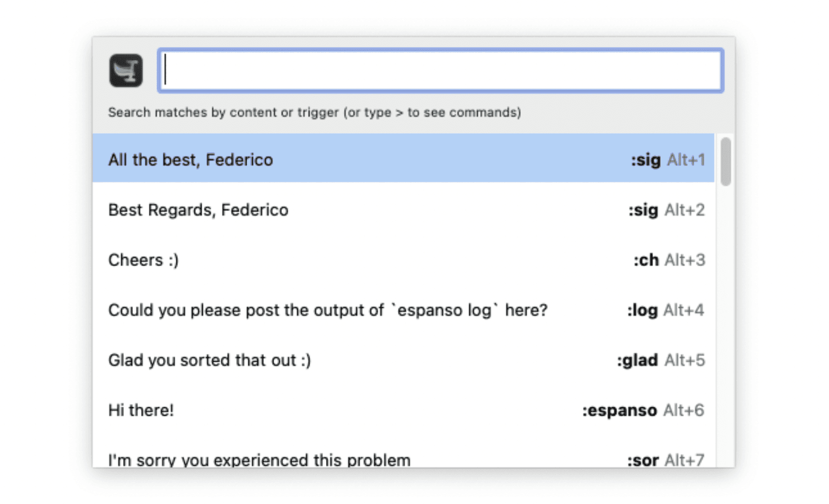
Task: Click the ':glad' trigger label
Action: tap(637, 360)
